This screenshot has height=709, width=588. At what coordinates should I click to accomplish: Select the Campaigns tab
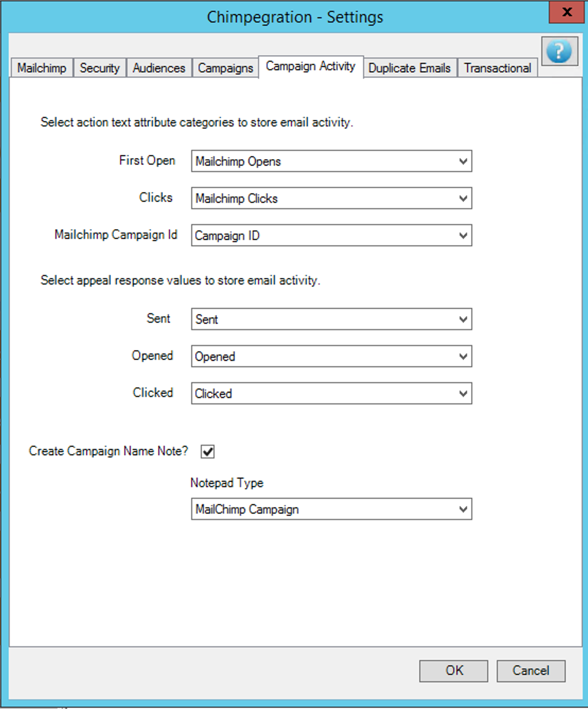click(x=226, y=68)
